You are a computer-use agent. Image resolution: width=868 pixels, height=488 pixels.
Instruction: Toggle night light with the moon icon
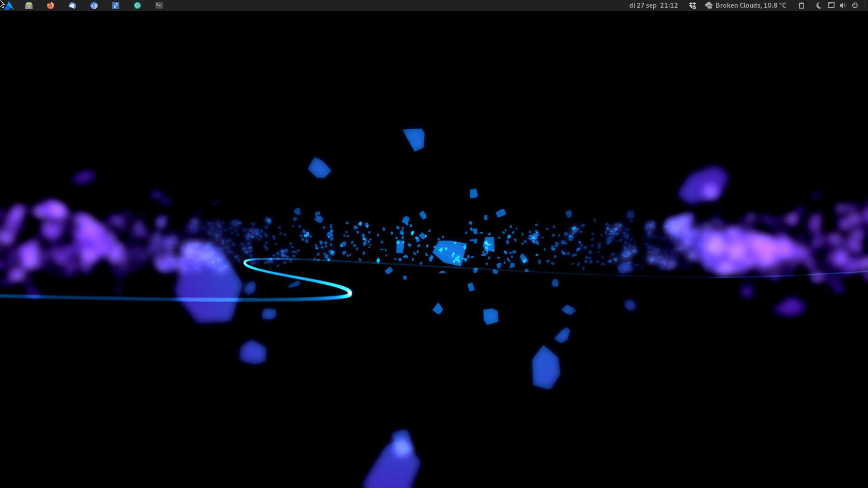tap(819, 5)
